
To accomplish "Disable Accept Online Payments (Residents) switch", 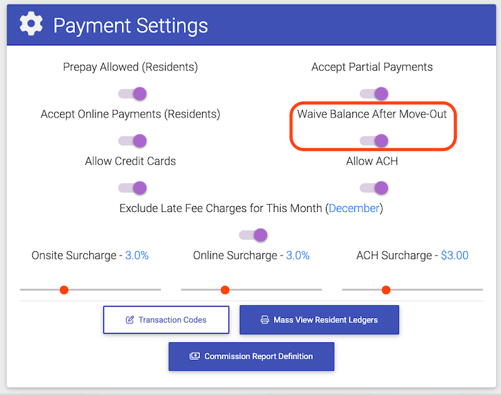I will (x=132, y=141).
